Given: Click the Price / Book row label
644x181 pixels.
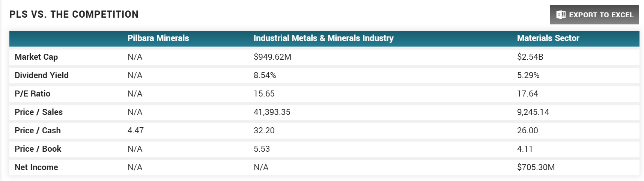Looking at the screenshot, I should (x=38, y=149).
